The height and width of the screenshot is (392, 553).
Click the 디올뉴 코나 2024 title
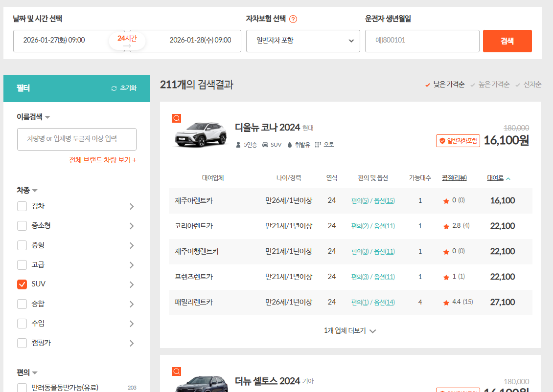coord(267,127)
